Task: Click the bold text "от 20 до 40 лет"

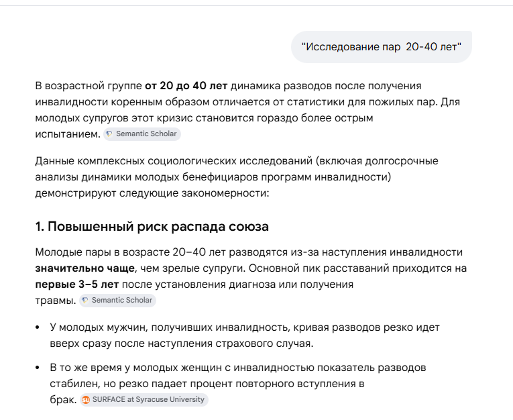Action: pos(186,86)
